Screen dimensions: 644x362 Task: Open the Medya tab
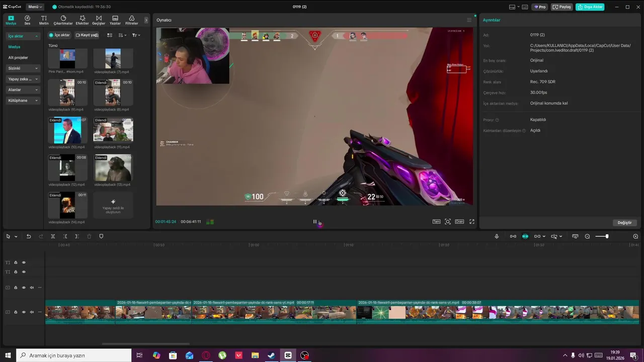pyautogui.click(x=11, y=20)
